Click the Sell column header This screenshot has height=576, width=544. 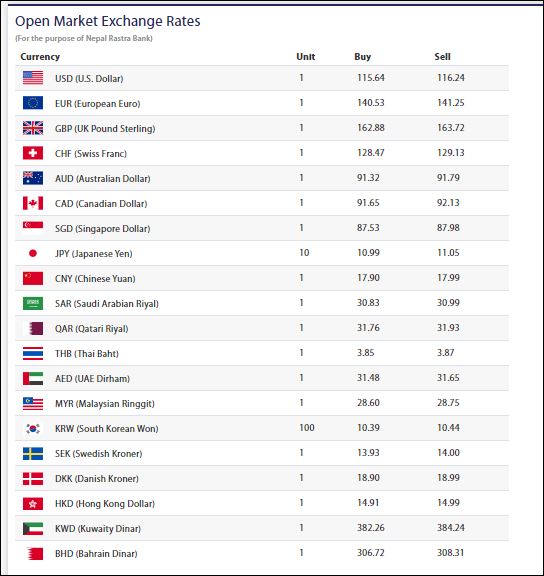click(442, 57)
